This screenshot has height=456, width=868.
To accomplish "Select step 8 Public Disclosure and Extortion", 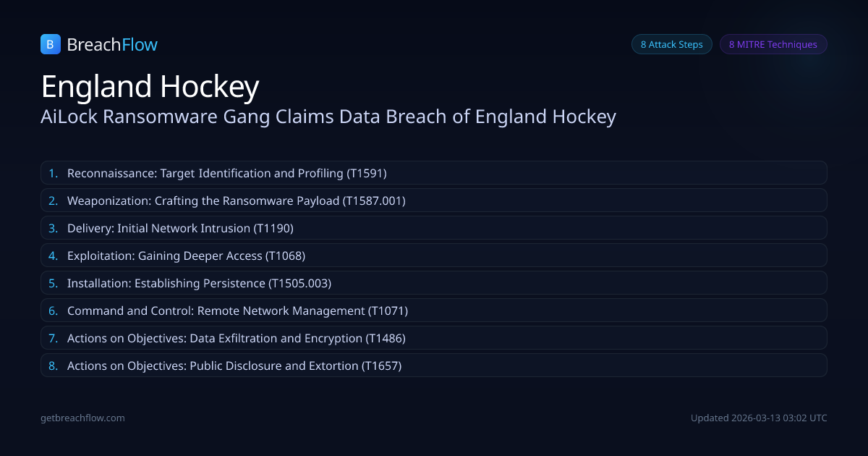I will pos(234,366).
